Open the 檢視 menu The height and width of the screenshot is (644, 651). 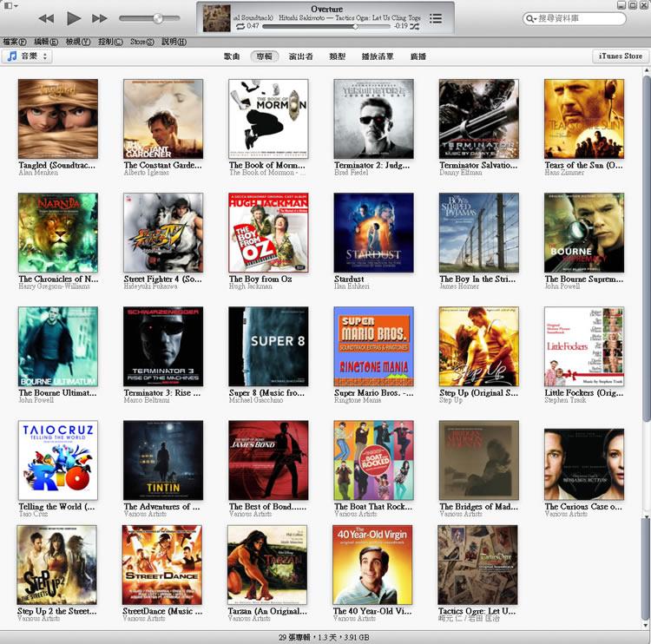click(x=78, y=42)
